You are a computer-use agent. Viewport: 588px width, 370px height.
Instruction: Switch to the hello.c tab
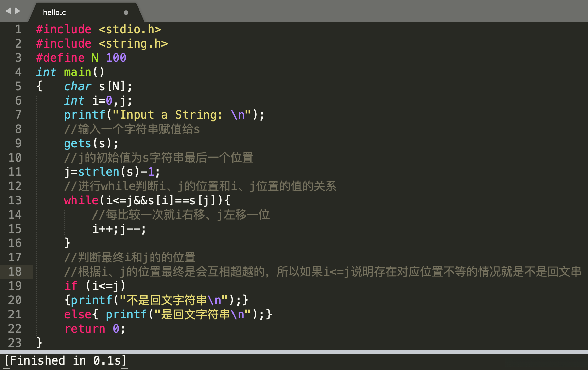click(x=54, y=13)
